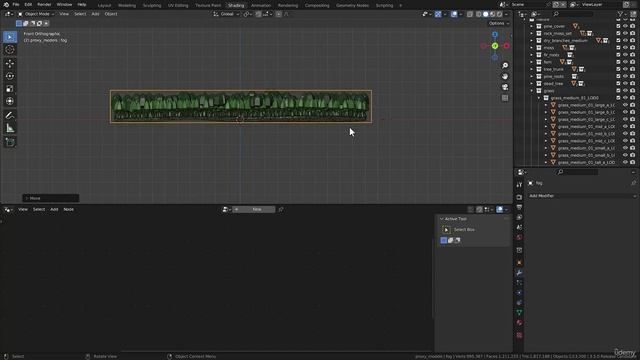Toggle X-ray mode in viewport header
This screenshot has width=640, height=360.
[x=470, y=14]
